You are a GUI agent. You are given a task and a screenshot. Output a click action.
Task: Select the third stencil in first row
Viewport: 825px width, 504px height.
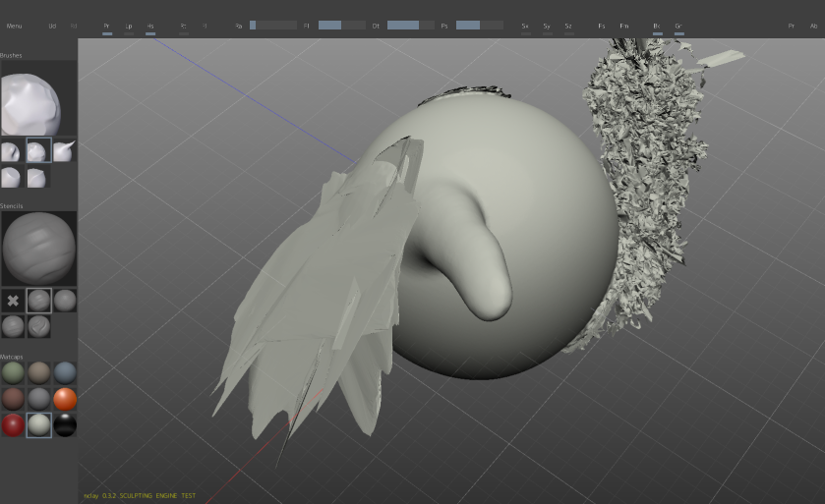pos(65,301)
